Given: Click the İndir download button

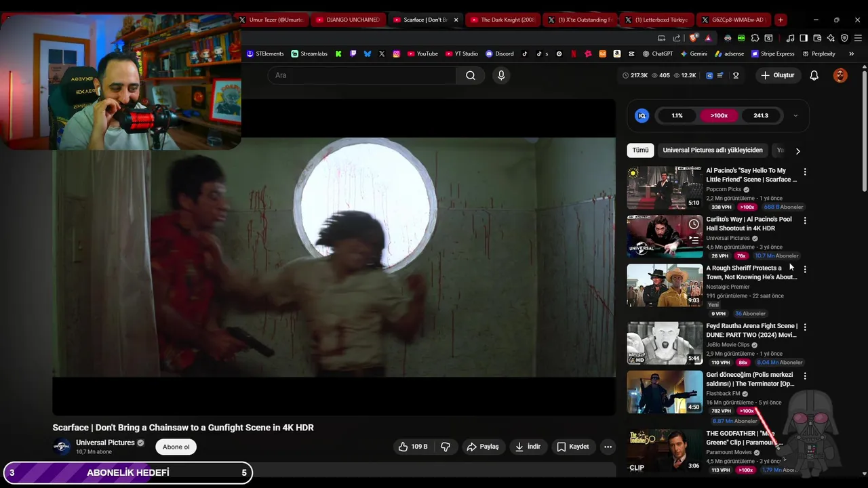Looking at the screenshot, I should click(x=528, y=447).
